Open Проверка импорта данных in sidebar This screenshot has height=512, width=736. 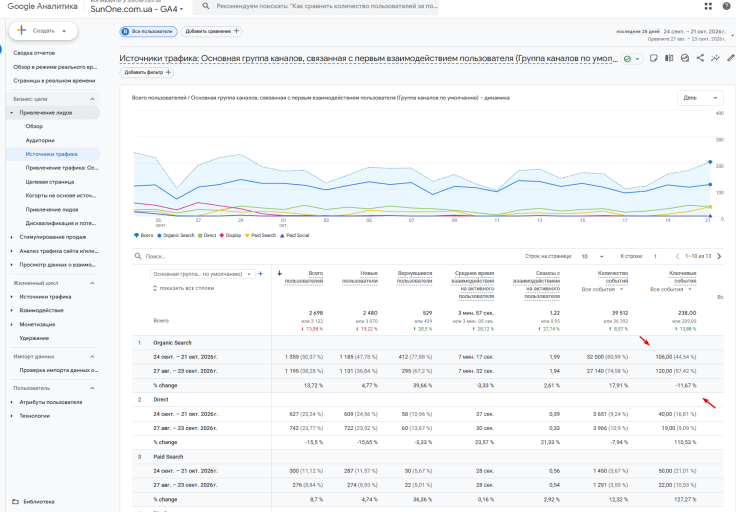coord(59,370)
